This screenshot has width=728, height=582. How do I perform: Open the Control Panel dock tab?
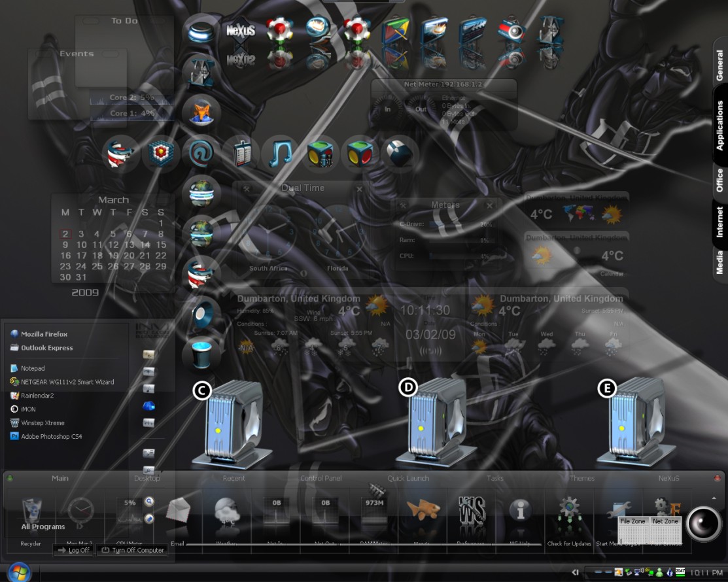pos(321,478)
